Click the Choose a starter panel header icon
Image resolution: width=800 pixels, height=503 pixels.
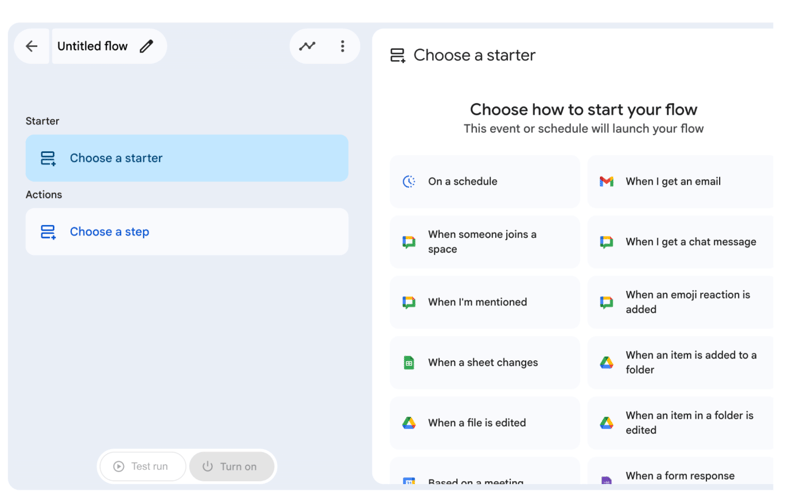(398, 56)
